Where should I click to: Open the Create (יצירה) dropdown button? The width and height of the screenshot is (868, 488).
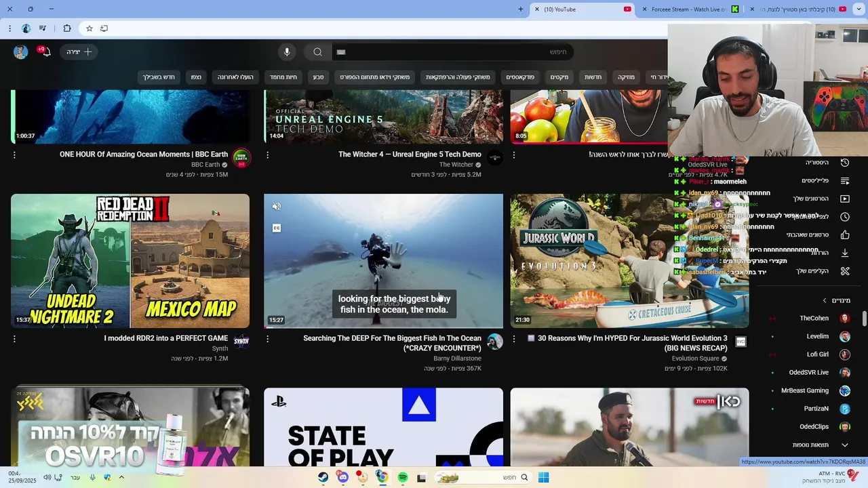point(80,52)
